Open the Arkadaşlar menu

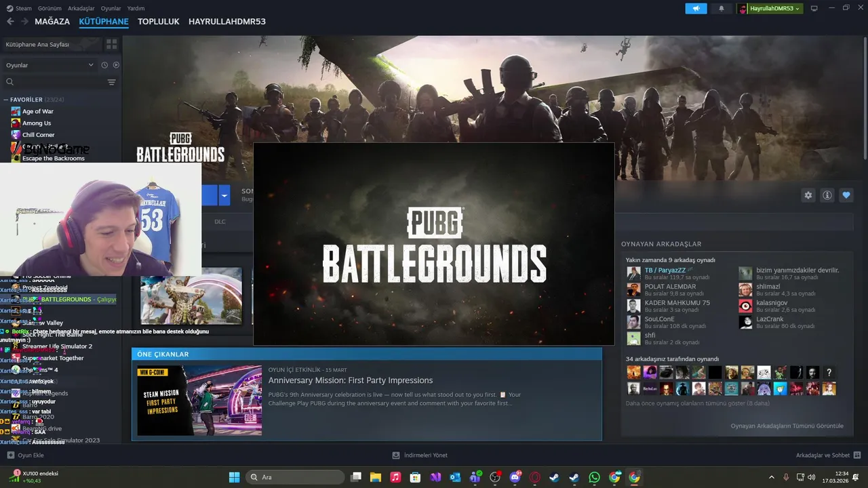pos(81,8)
